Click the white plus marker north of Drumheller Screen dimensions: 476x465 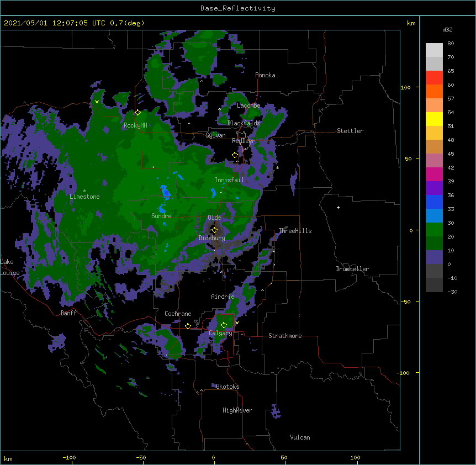338,207
